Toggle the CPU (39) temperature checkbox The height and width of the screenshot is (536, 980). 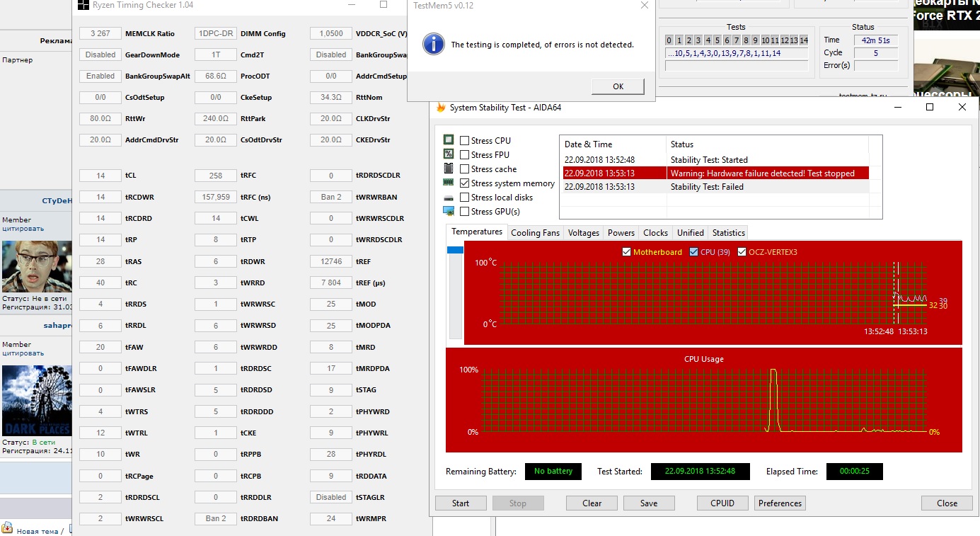tap(693, 252)
